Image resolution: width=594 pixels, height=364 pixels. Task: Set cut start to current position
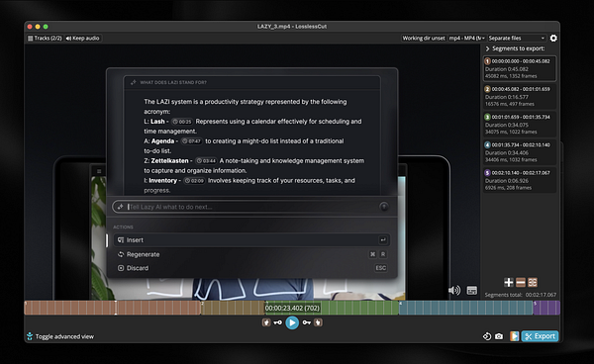(x=266, y=322)
